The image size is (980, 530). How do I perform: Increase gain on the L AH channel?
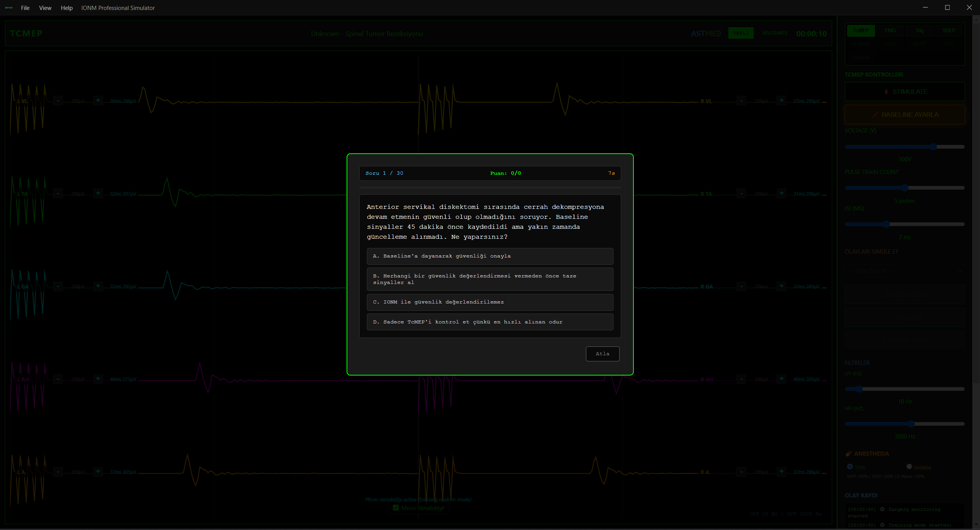pyautogui.click(x=98, y=379)
